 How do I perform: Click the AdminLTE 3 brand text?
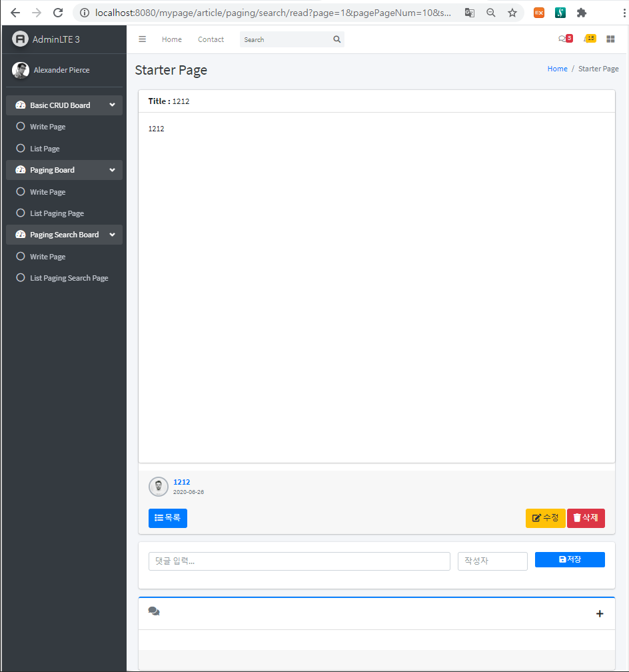coord(56,39)
